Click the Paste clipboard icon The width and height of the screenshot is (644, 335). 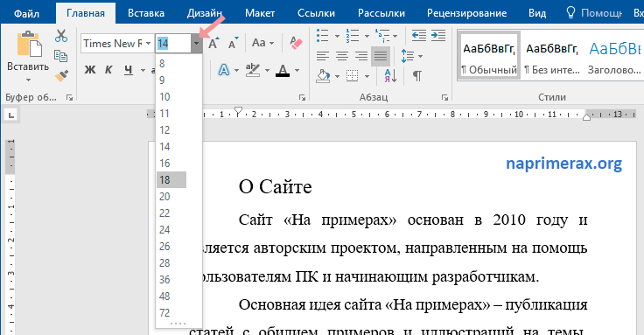tap(29, 44)
